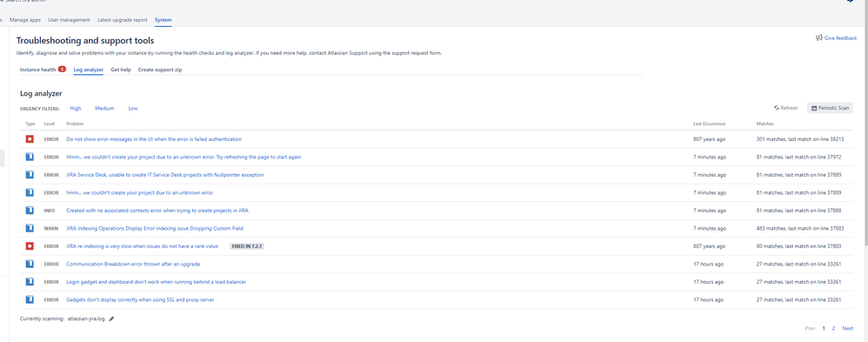This screenshot has width=868, height=342.
Task: Click the Last Occurrence column header
Action: pyautogui.click(x=709, y=124)
